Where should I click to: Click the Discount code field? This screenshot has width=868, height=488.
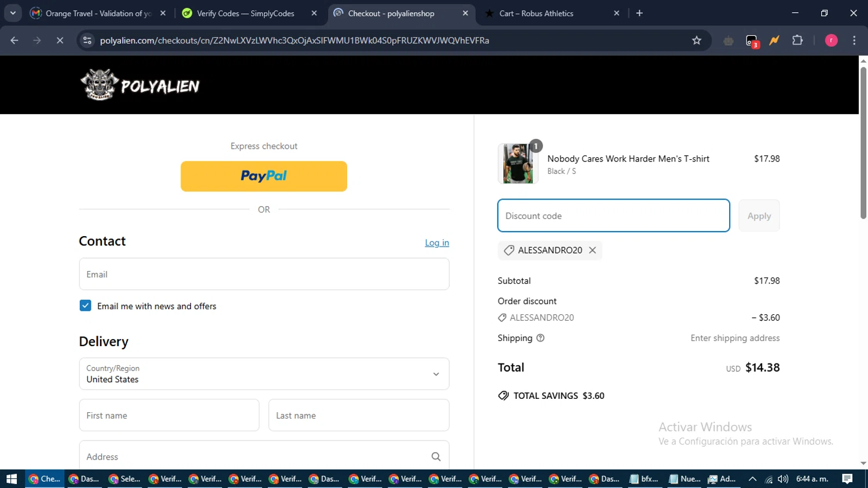(x=613, y=215)
